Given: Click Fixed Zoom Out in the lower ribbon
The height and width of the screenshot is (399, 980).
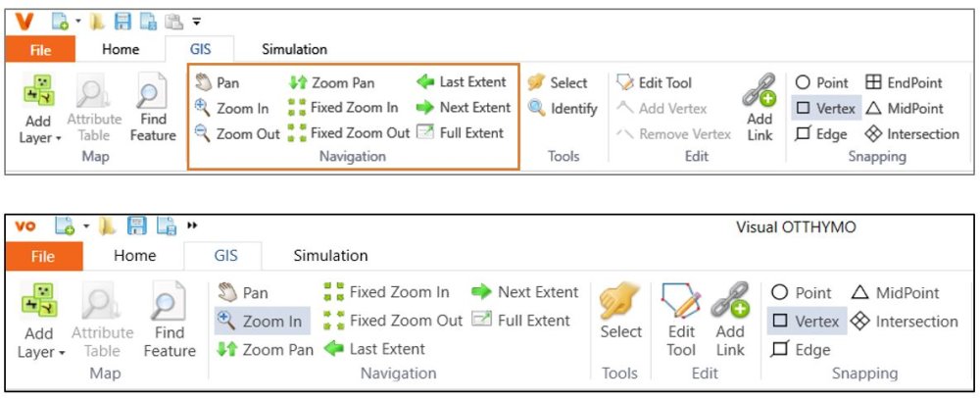Looking at the screenshot, I should coord(393,321).
